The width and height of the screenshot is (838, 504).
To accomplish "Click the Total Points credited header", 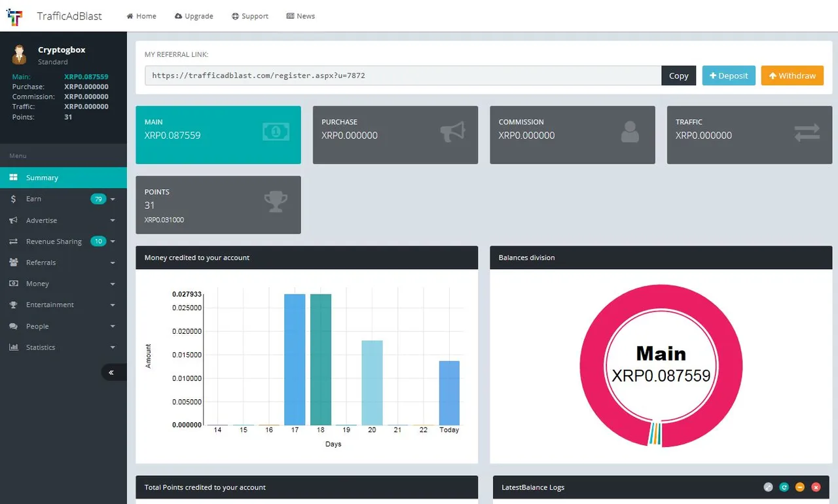I will 306,487.
